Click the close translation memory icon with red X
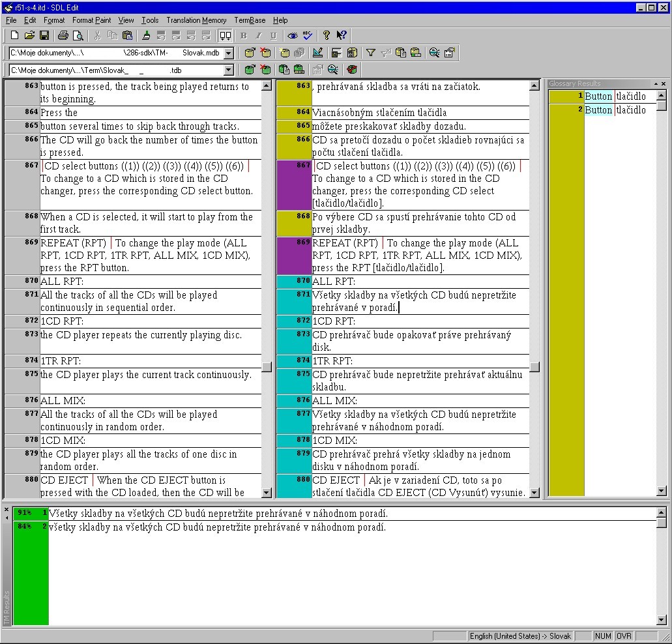The height and width of the screenshot is (644, 672). pos(265,53)
